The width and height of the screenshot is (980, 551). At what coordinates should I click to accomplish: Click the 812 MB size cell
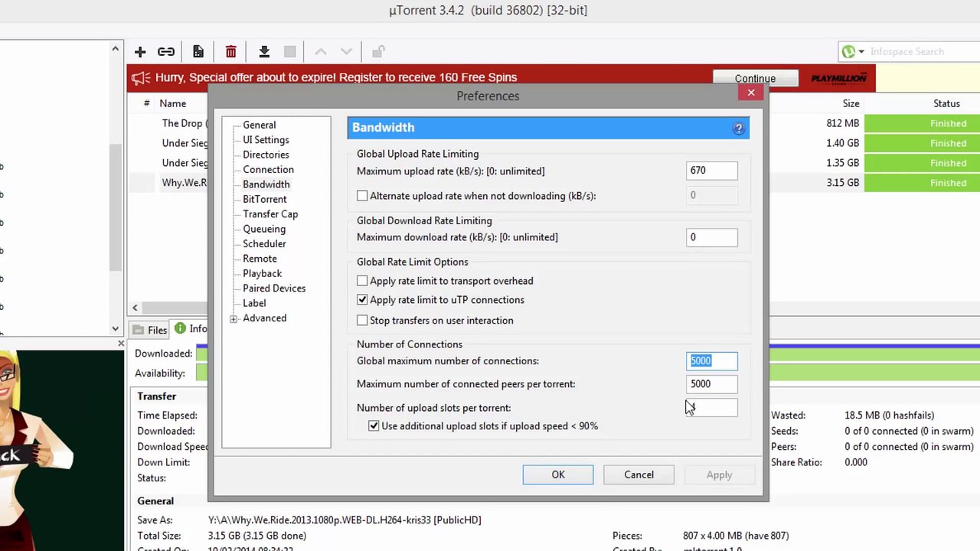coord(842,123)
